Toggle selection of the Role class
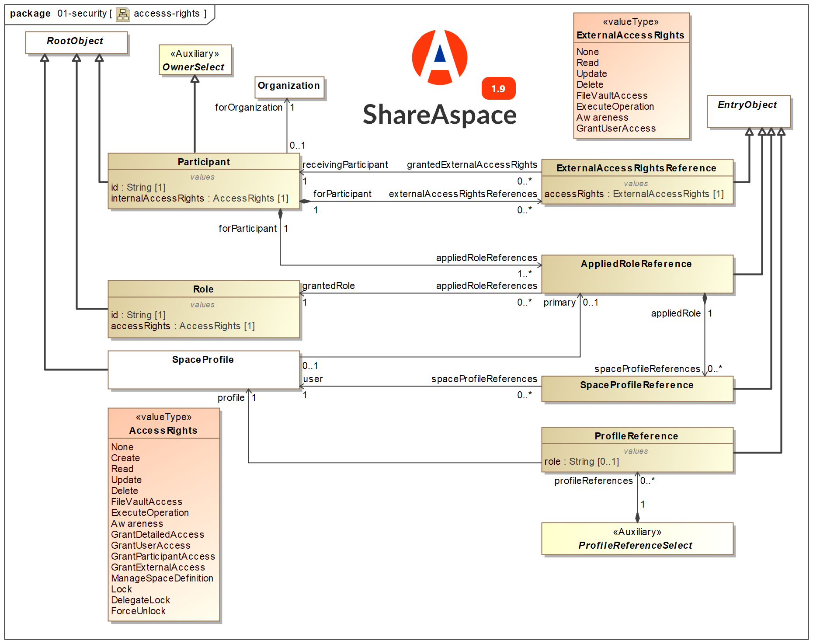The height and width of the screenshot is (644, 813). pyautogui.click(x=204, y=289)
